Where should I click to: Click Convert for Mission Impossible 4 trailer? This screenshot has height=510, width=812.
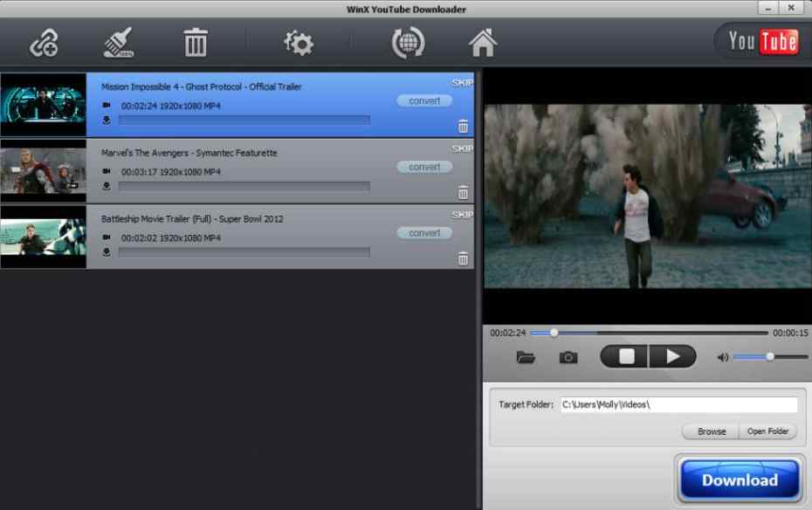(x=424, y=101)
